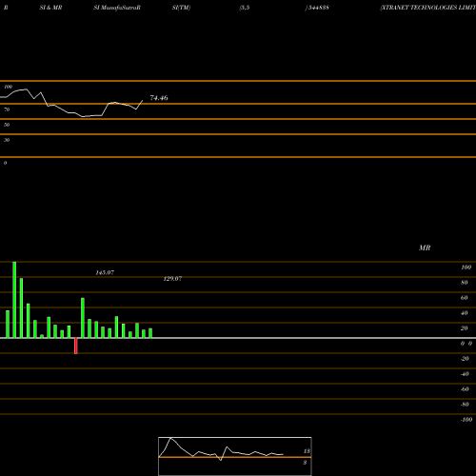Click the mini line chart thumbnail at bottom

point(235,456)
